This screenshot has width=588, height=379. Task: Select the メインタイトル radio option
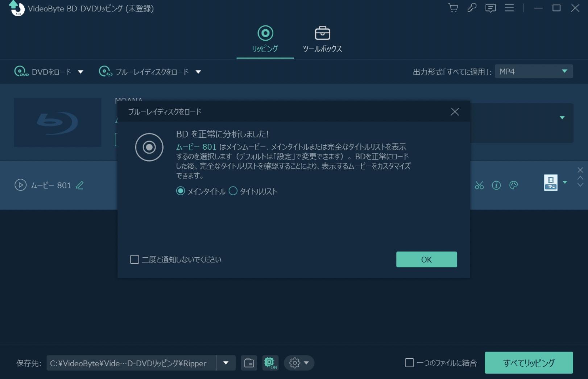(x=180, y=191)
